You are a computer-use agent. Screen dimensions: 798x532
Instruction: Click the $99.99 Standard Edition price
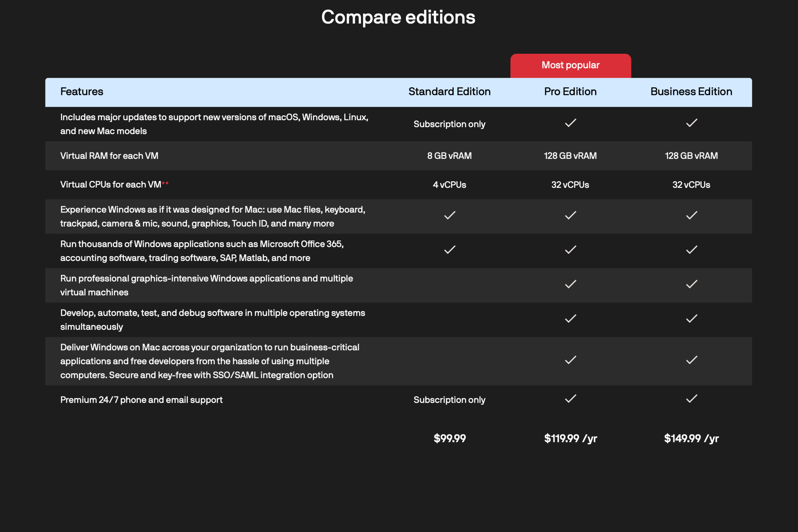click(x=450, y=438)
